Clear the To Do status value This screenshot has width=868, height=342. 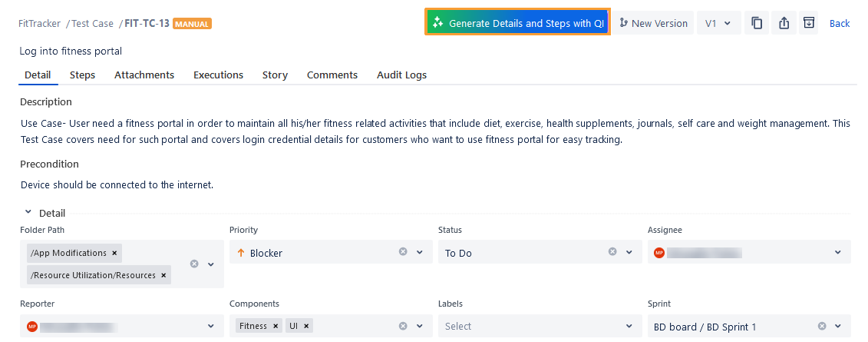tap(612, 252)
